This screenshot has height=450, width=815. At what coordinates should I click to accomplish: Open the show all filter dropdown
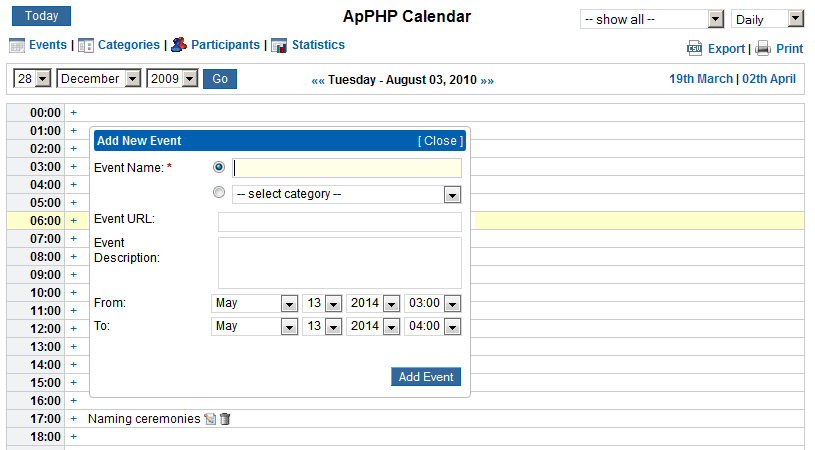(652, 19)
